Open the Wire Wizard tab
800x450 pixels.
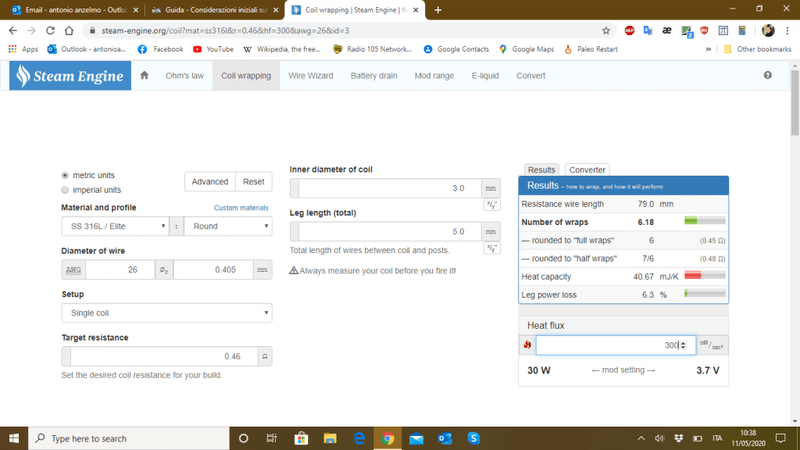coord(311,76)
